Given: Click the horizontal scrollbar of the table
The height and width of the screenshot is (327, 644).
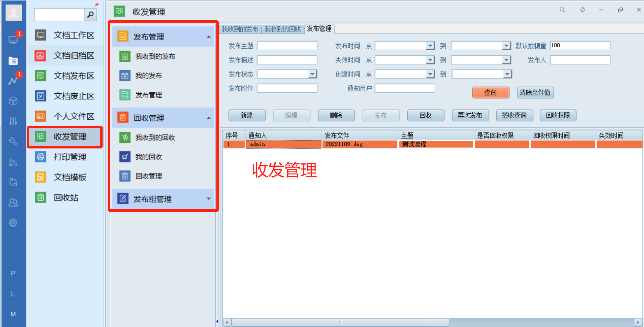Looking at the screenshot, I should (x=340, y=322).
